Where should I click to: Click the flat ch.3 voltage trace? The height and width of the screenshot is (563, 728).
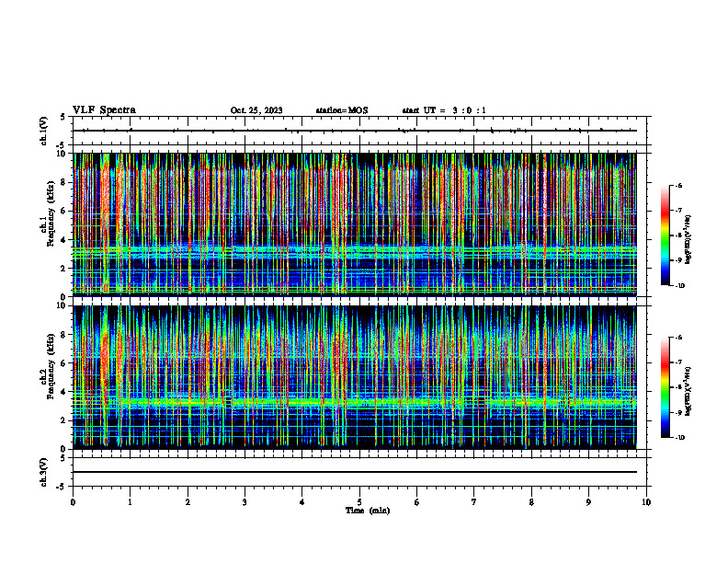pos(355,472)
